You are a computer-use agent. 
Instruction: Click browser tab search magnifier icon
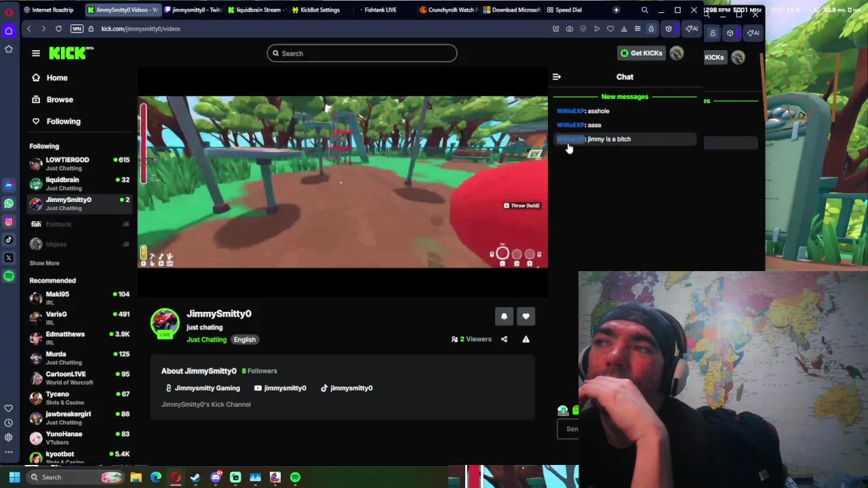pyautogui.click(x=645, y=10)
